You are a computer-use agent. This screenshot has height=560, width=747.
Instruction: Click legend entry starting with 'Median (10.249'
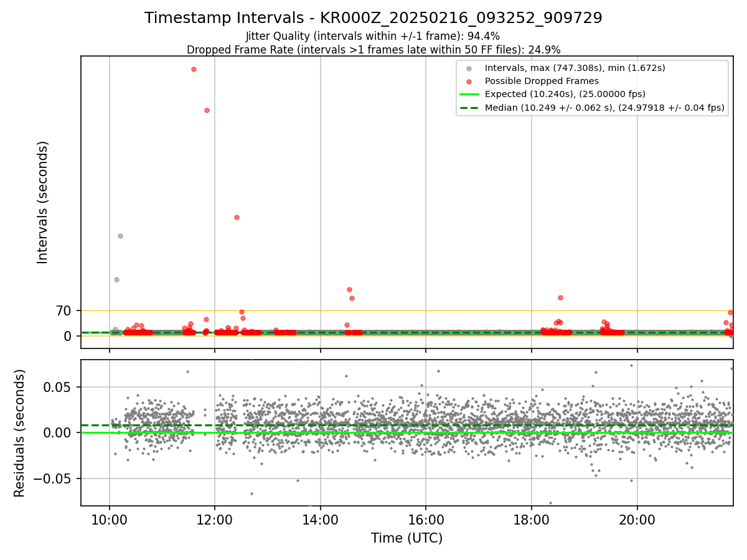[604, 108]
